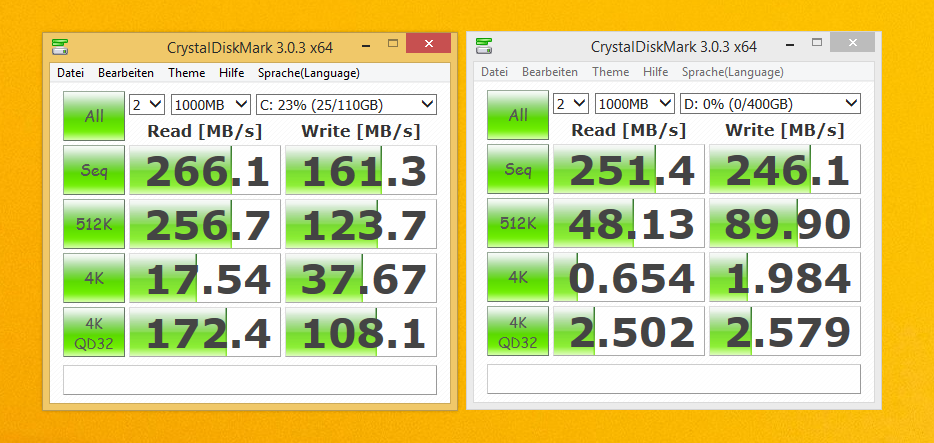Viewport: 934px width, 443px height.
Task: Click 4K read value 17.54
Action: coord(205,279)
